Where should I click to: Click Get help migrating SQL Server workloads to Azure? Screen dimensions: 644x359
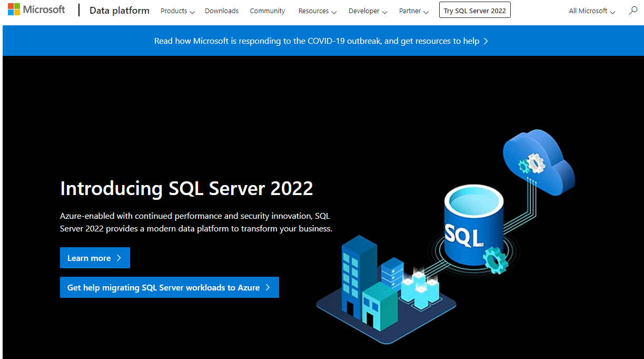[170, 287]
